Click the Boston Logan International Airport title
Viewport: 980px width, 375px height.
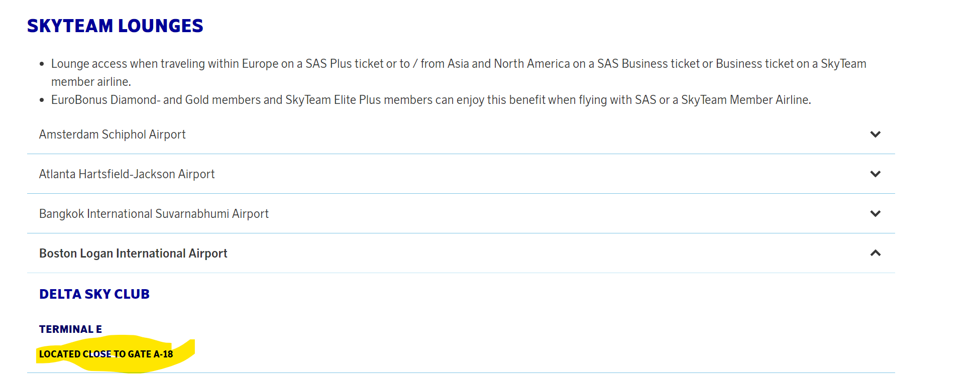point(133,254)
